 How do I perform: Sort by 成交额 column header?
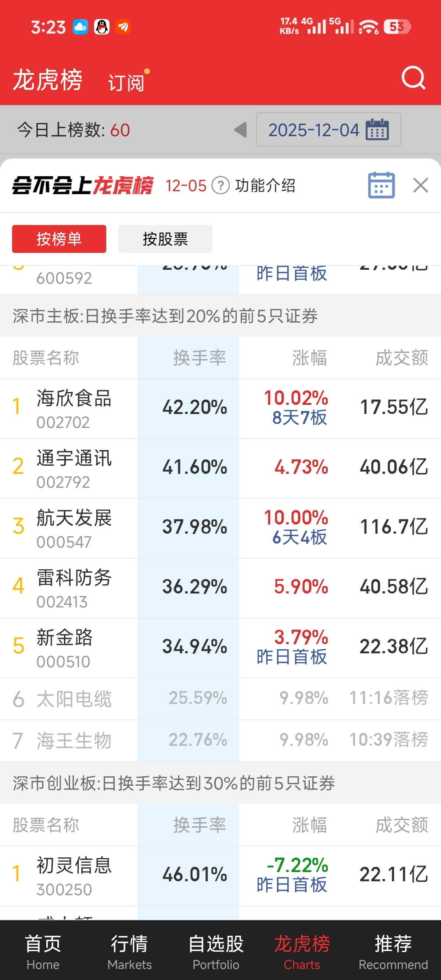click(x=401, y=358)
